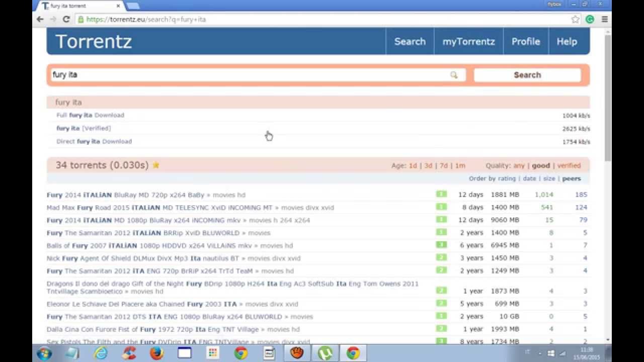644x362 pixels.
Task: Set quality filter to any
Action: pyautogui.click(x=519, y=165)
